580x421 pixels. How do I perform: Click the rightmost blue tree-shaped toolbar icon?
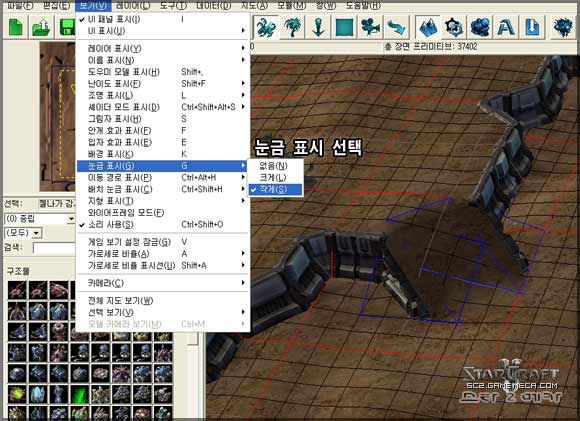tap(563, 27)
